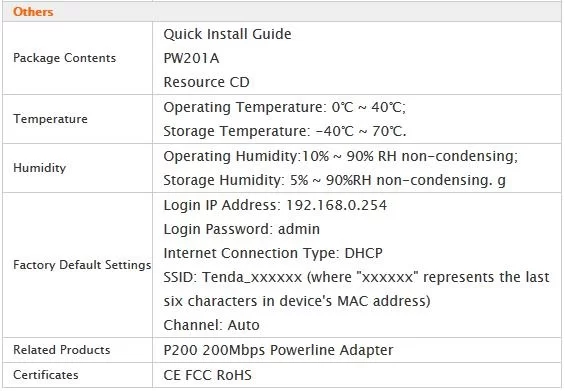Image resolution: width=565 pixels, height=391 pixels.
Task: Select the PW201A package item
Action: (191, 58)
